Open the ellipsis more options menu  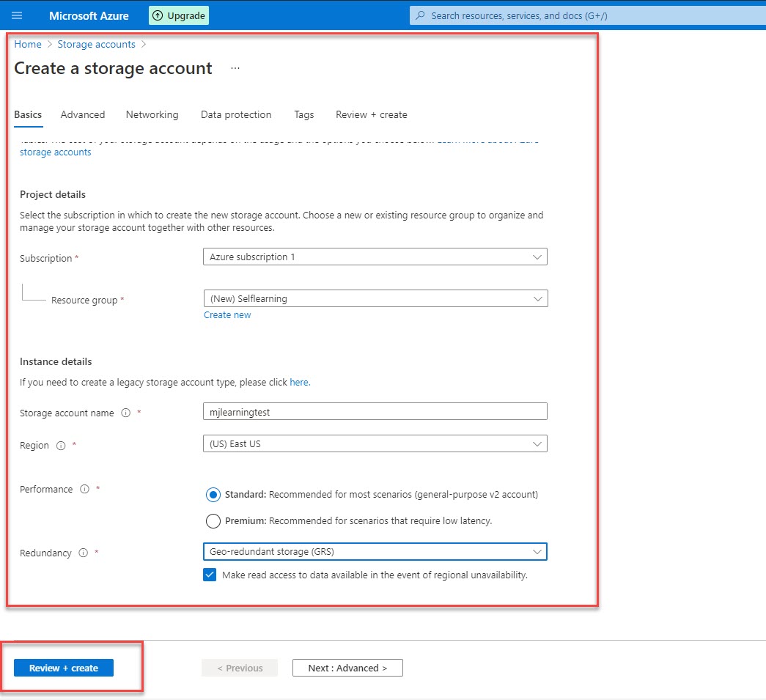pyautogui.click(x=235, y=68)
